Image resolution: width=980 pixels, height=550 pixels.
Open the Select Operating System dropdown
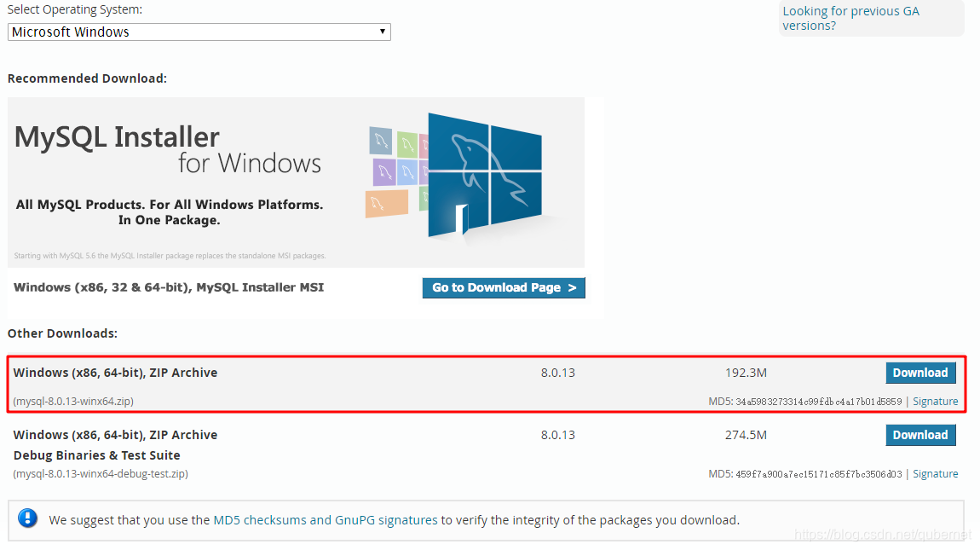point(199,32)
